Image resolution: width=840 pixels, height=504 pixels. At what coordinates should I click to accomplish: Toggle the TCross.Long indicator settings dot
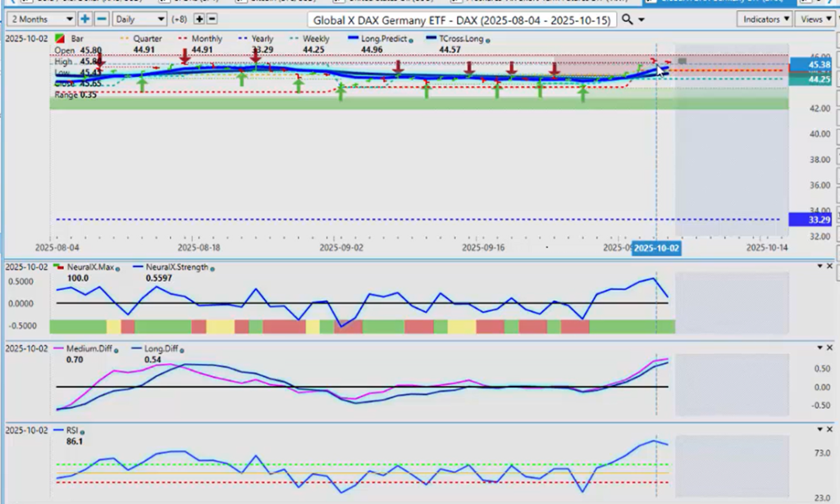click(x=488, y=39)
